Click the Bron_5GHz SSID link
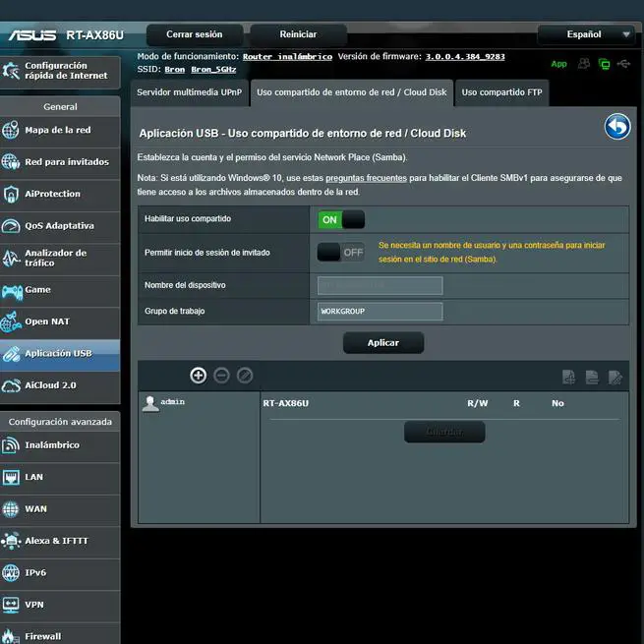The width and height of the screenshot is (644, 644). click(213, 70)
